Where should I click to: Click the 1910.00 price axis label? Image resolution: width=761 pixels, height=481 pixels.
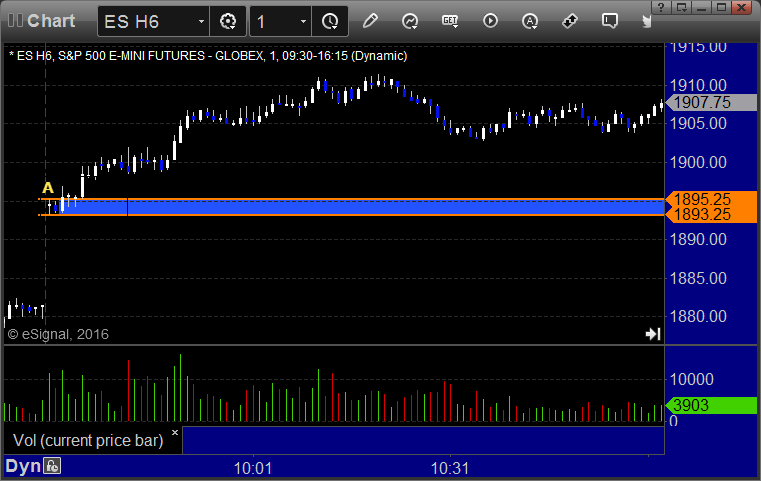[698, 85]
